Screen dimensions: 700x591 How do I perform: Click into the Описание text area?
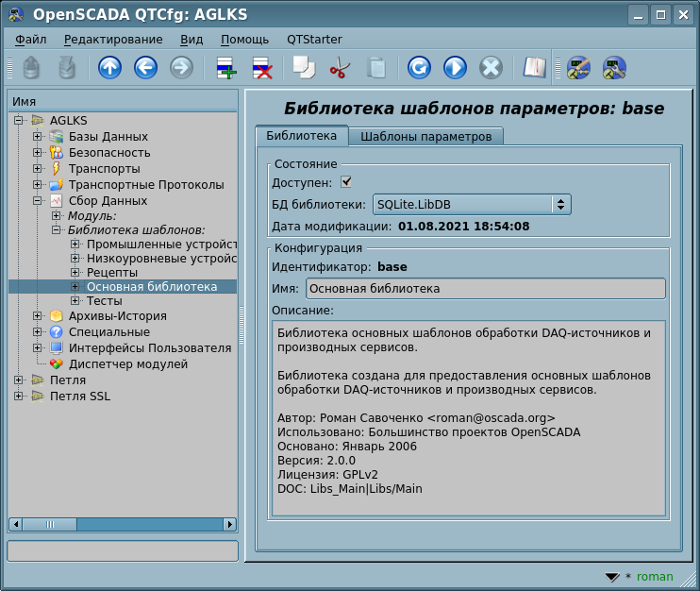click(469, 418)
